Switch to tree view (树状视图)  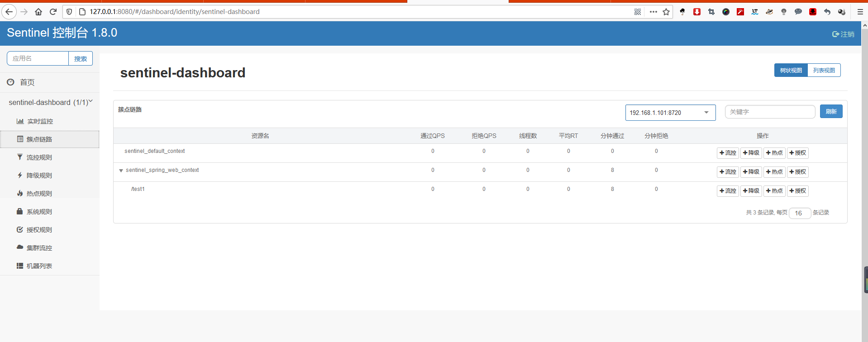[x=791, y=71]
